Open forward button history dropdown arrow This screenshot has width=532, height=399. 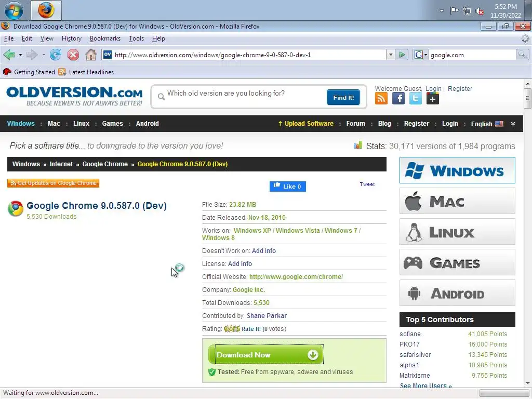[x=44, y=55]
